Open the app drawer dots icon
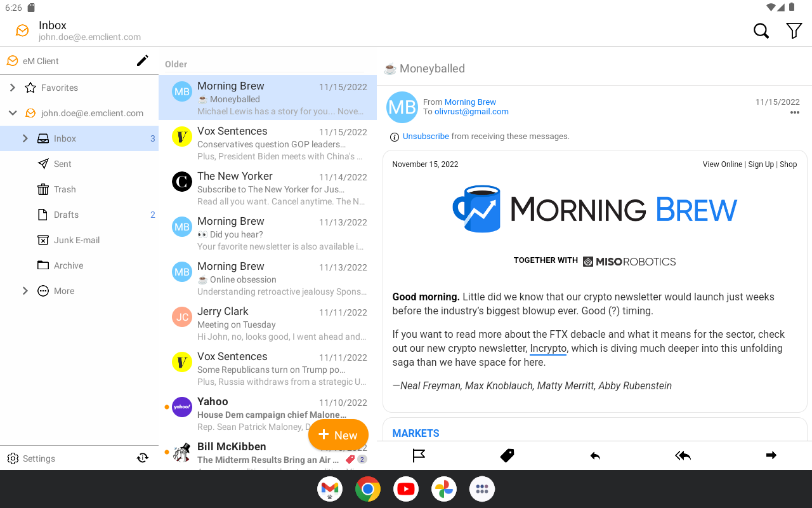 [482, 489]
